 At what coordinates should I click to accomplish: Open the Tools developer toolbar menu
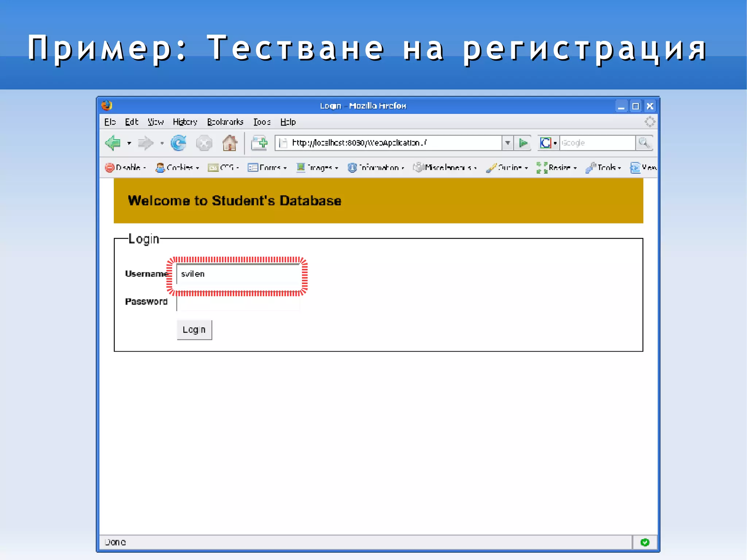pyautogui.click(x=603, y=167)
